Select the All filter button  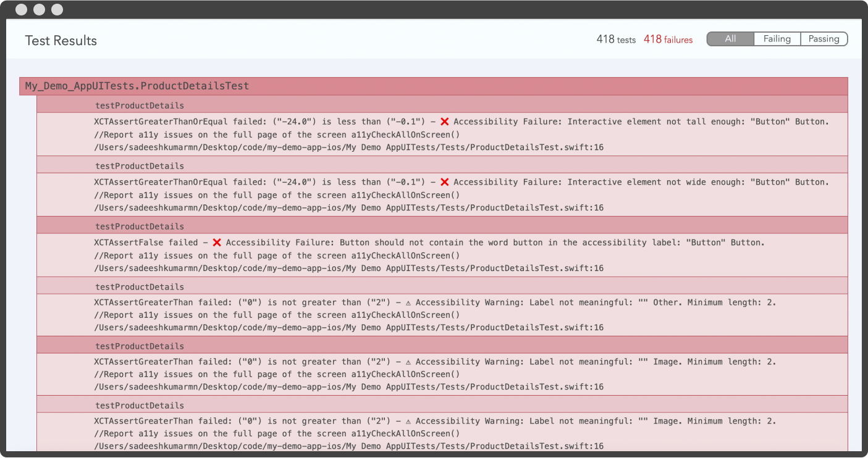click(x=730, y=38)
